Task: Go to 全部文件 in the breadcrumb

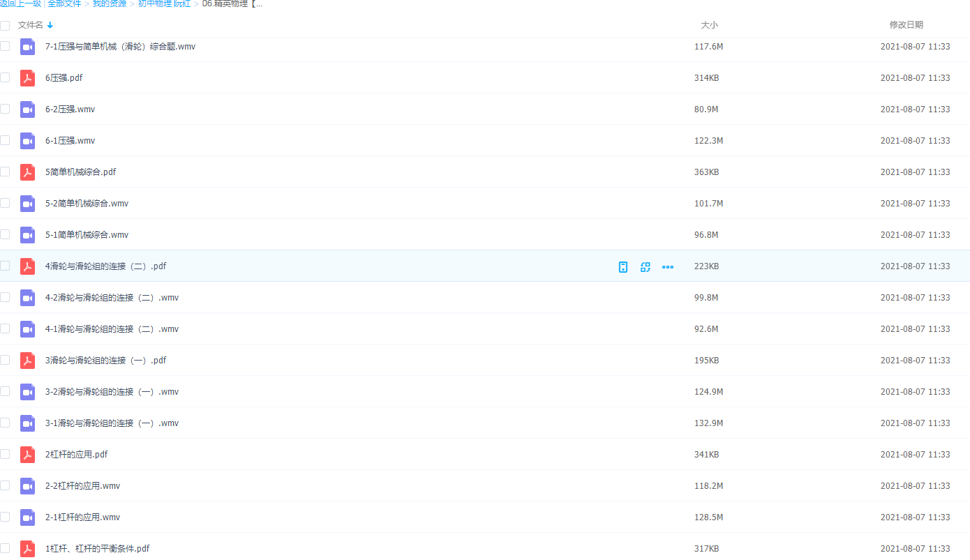Action: tap(64, 3)
